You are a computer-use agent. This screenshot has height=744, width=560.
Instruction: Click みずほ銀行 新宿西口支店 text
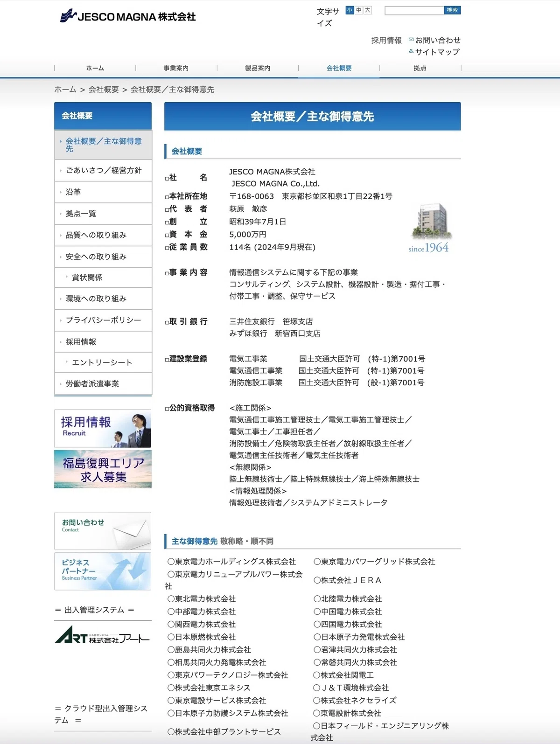point(275,334)
